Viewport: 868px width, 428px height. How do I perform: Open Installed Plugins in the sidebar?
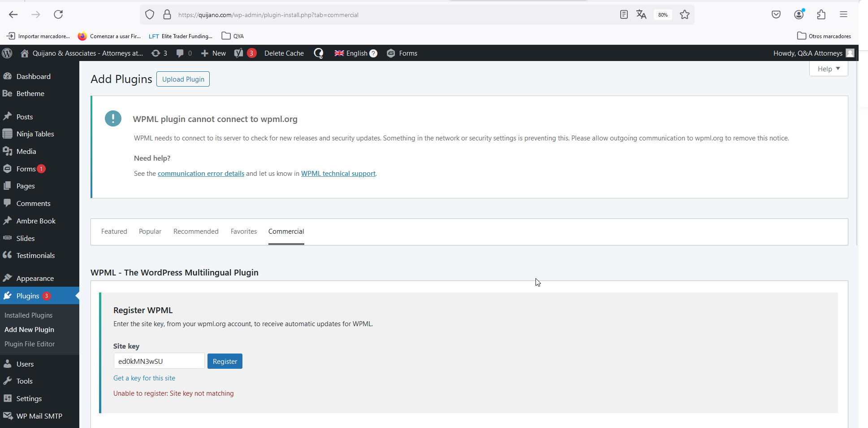tap(28, 315)
